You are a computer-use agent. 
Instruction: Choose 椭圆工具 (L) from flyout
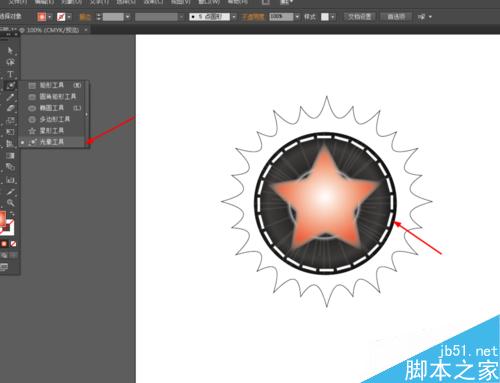tap(54, 108)
